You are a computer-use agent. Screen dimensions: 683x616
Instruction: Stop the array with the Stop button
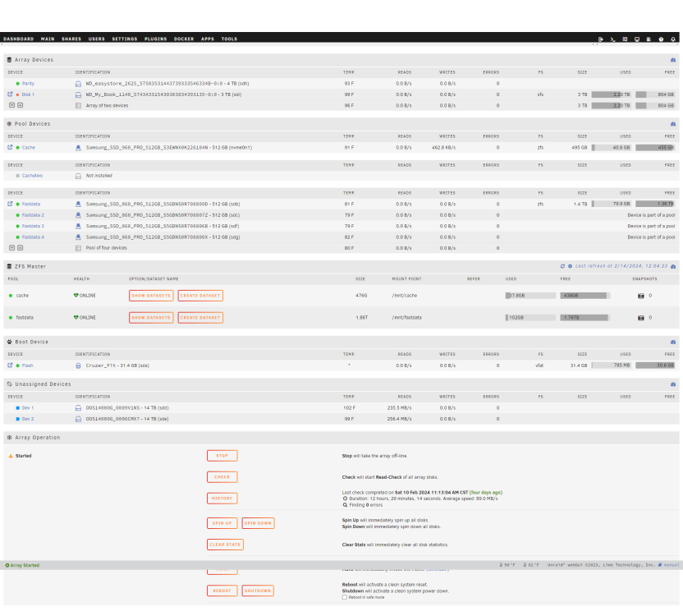coord(222,456)
